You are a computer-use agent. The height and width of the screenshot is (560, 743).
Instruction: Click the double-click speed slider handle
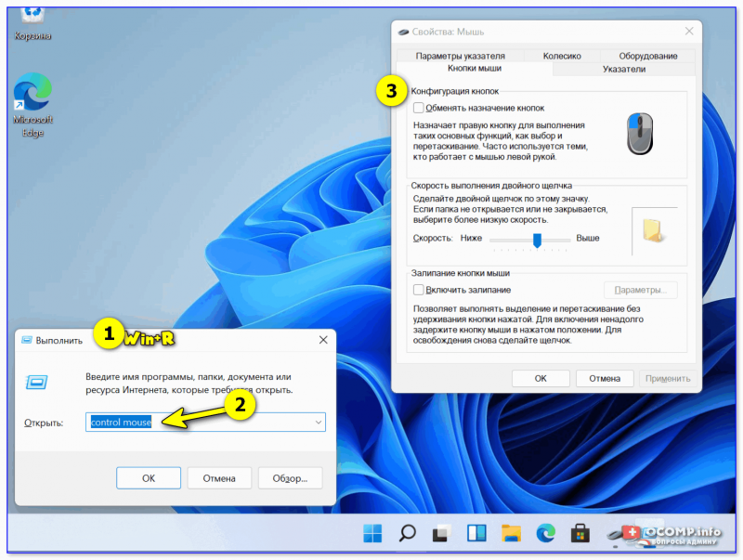click(x=536, y=240)
